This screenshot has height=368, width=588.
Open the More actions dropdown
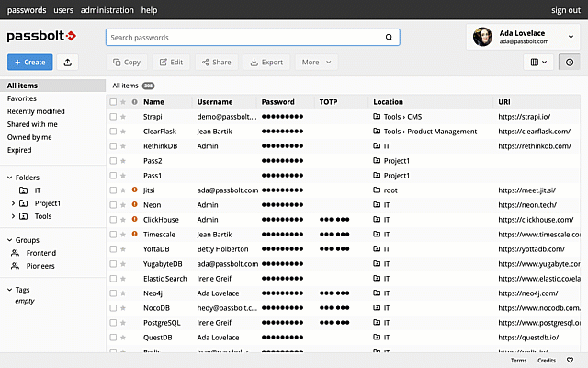point(316,63)
